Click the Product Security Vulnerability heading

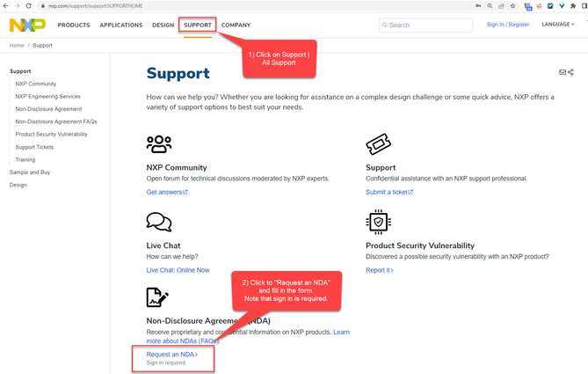click(x=420, y=246)
